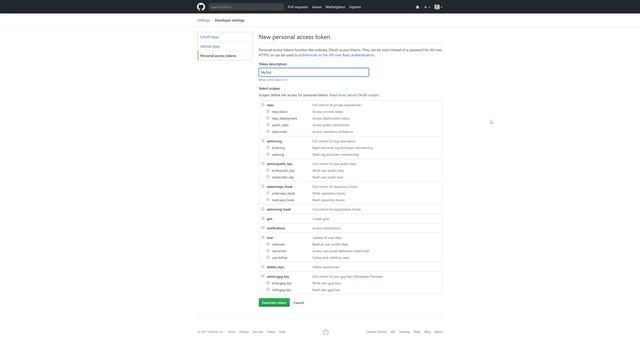The width and height of the screenshot is (640, 360).
Task: Check the user:follow scope checkbox
Action: click(x=268, y=258)
